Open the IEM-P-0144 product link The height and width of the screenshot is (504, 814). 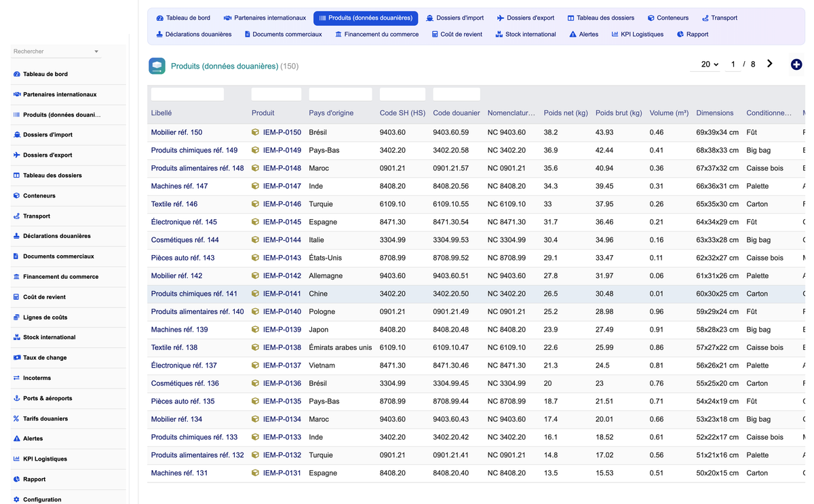[x=282, y=240]
